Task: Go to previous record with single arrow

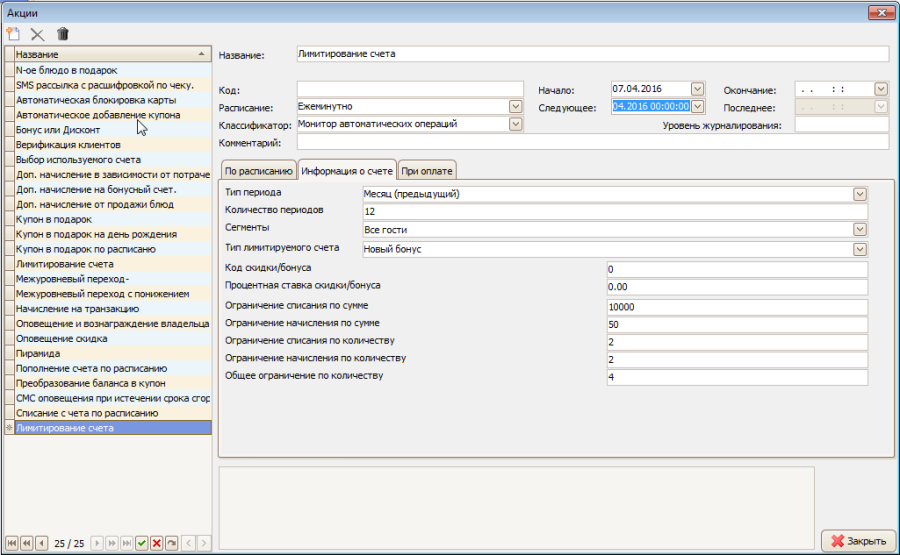Action: point(40,543)
